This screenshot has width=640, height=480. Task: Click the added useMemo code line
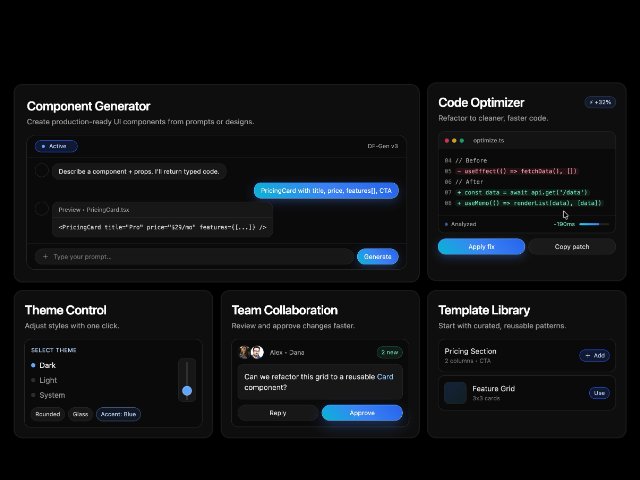click(529, 203)
